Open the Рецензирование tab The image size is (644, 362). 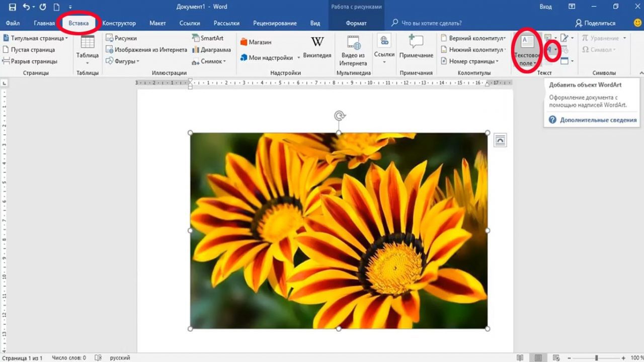pos(275,23)
